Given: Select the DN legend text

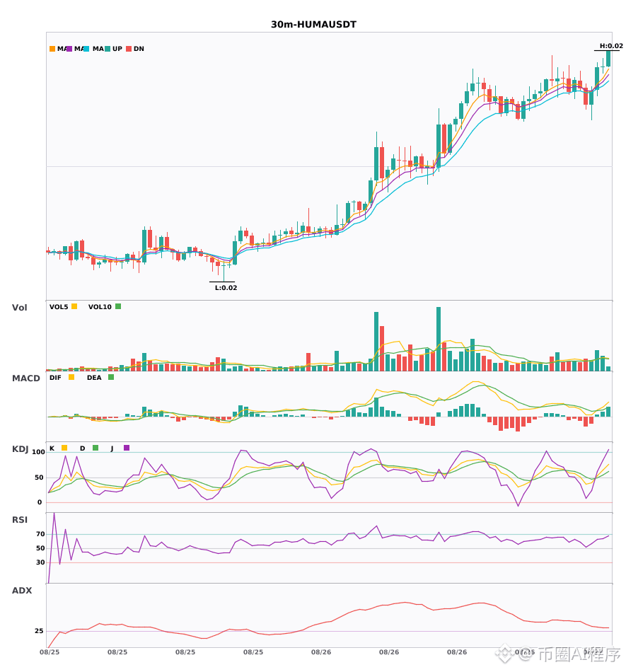Looking at the screenshot, I should [x=139, y=49].
